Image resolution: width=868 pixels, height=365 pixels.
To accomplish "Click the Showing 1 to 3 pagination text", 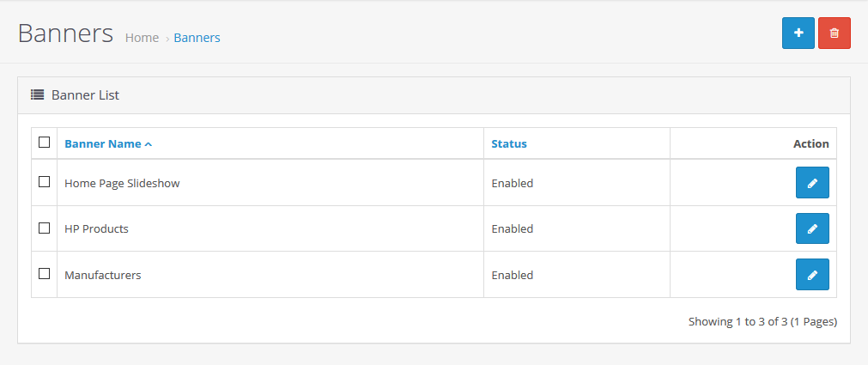I will [x=762, y=322].
